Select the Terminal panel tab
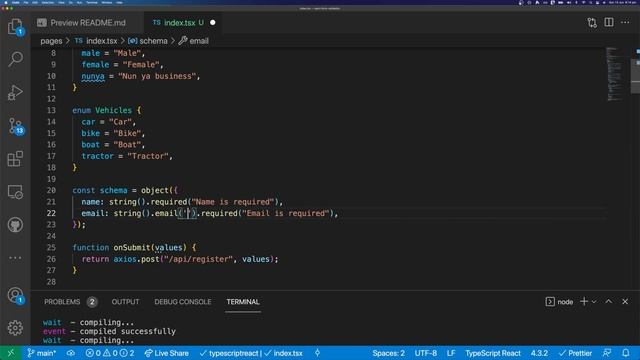The height and width of the screenshot is (360, 640). click(x=243, y=302)
